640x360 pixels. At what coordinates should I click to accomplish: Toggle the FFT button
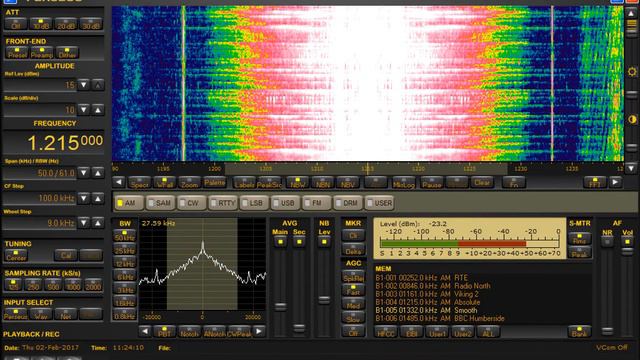(x=595, y=182)
